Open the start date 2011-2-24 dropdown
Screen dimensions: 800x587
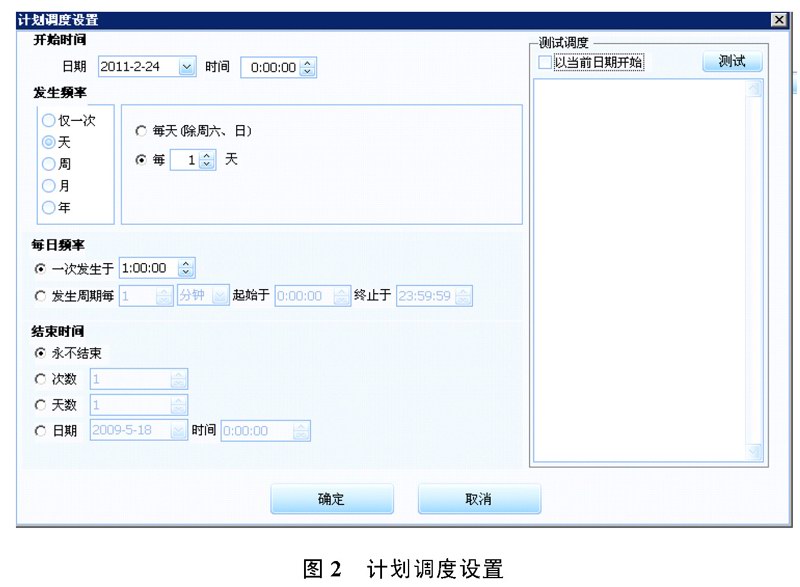pos(187,67)
